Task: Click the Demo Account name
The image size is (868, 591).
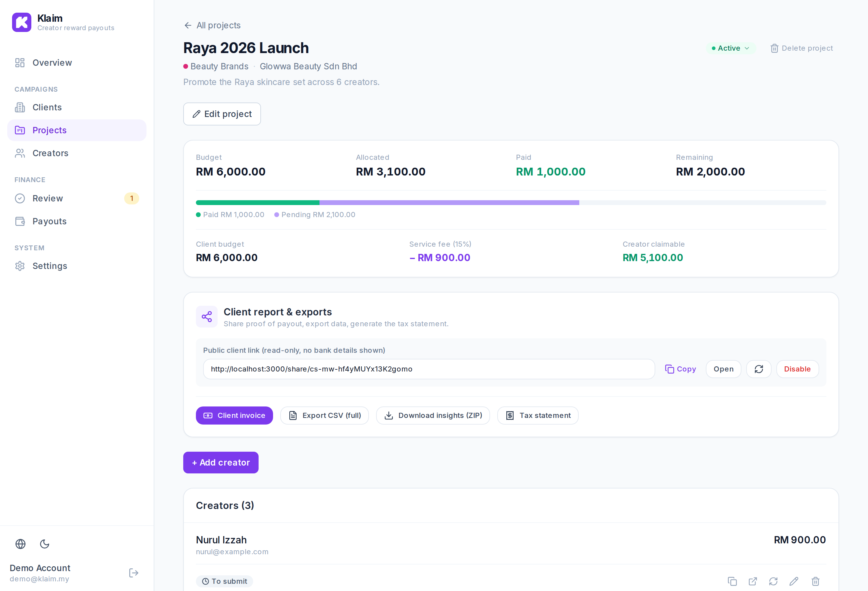Action: click(40, 568)
